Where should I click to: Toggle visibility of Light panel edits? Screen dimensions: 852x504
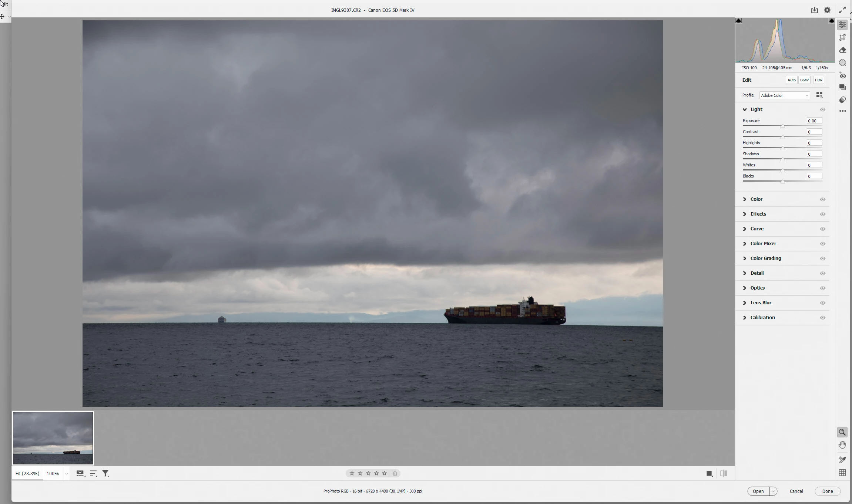[822, 109]
